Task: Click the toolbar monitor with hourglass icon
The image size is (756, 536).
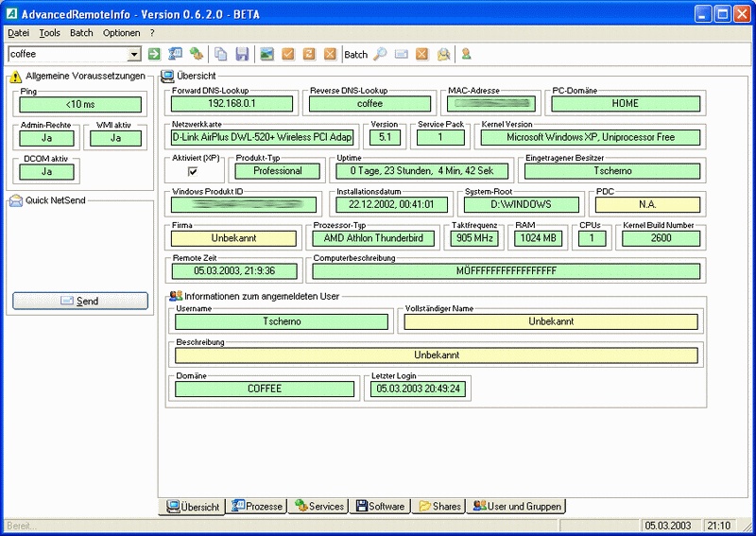Action: [175, 54]
